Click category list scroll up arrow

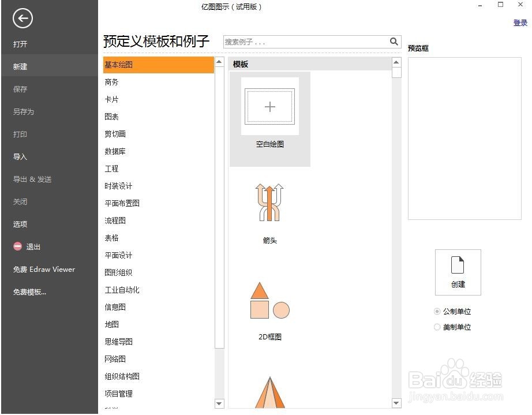point(219,62)
